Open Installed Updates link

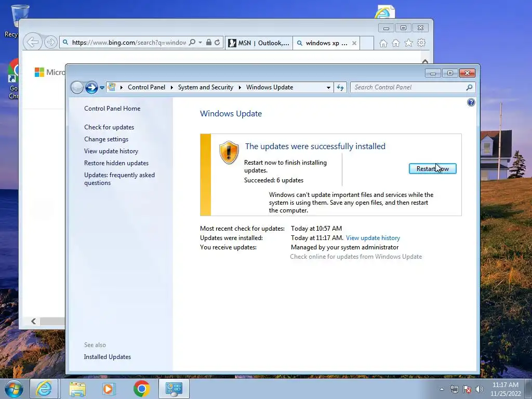107,356
